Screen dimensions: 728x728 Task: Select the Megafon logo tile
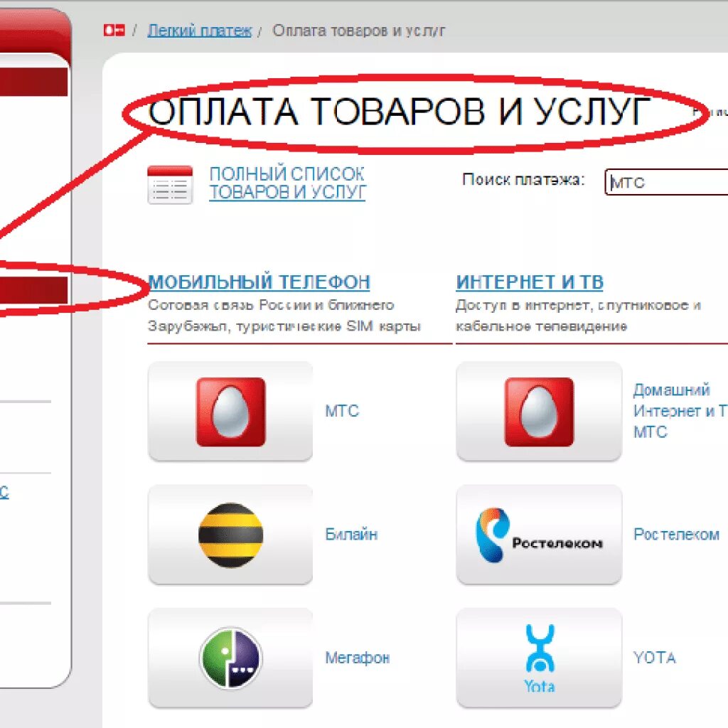click(x=230, y=658)
